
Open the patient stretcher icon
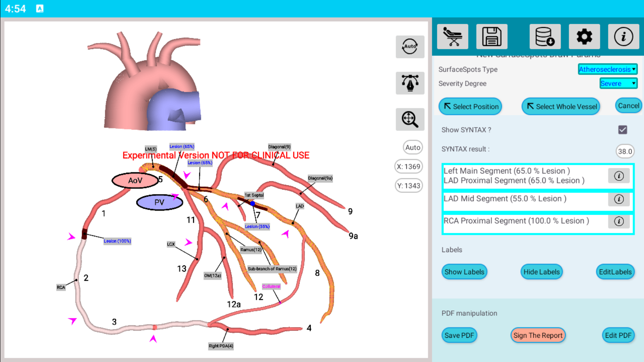pyautogui.click(x=452, y=37)
